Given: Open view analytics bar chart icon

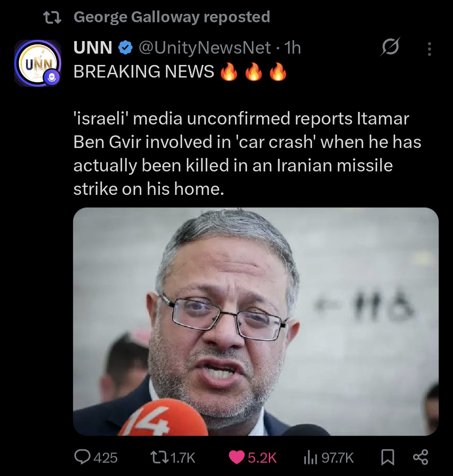Looking at the screenshot, I should pyautogui.click(x=309, y=457).
